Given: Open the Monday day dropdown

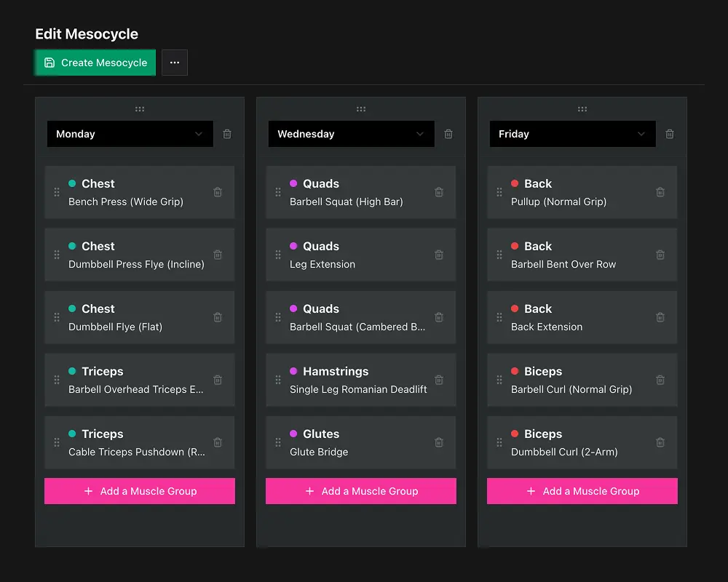Looking at the screenshot, I should click(x=130, y=134).
